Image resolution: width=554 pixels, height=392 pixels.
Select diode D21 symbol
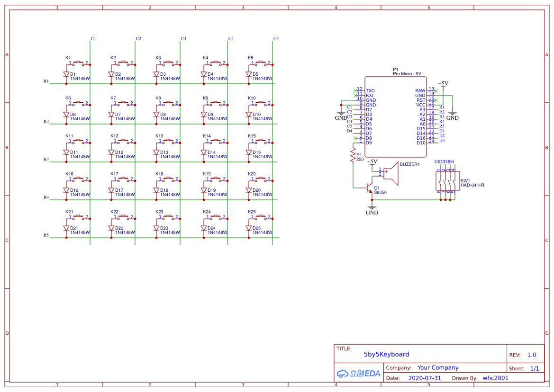pos(66,228)
